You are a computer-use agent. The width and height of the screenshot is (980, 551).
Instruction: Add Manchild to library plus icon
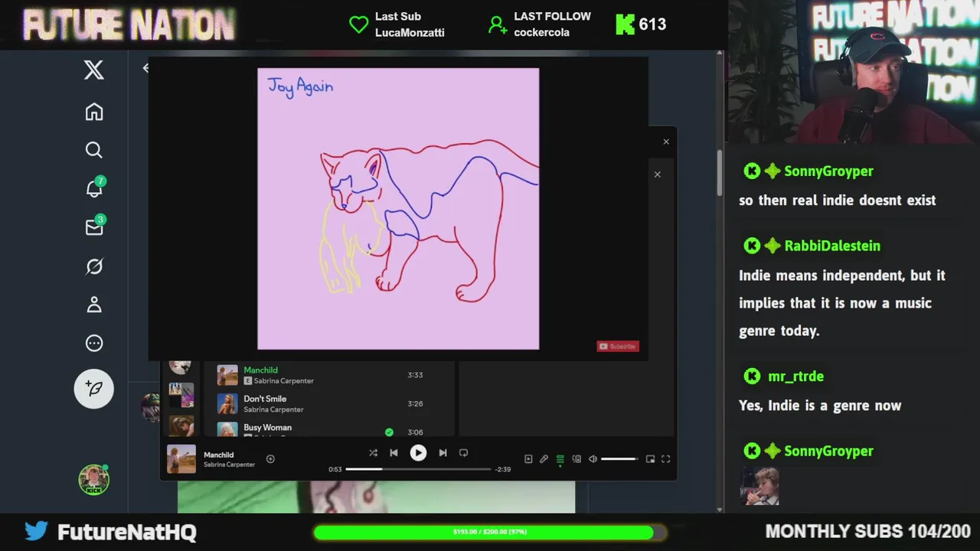point(270,458)
